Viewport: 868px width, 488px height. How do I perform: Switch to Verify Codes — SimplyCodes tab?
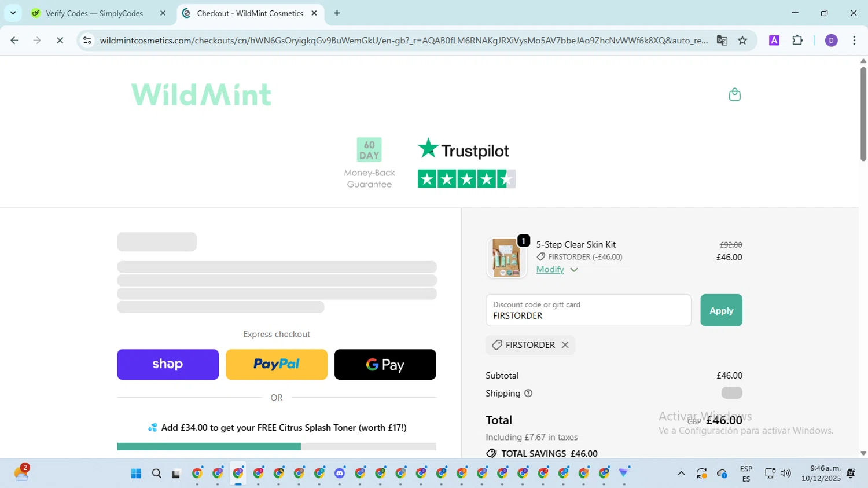(94, 13)
